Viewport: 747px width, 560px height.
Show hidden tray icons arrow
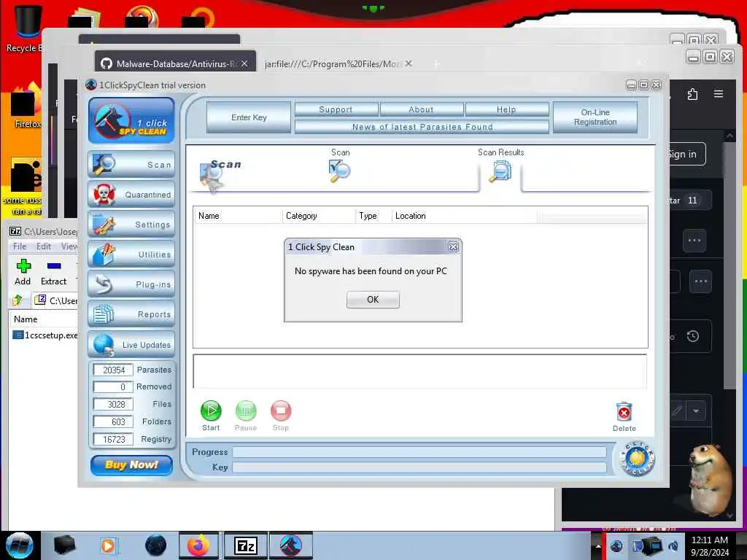point(597,545)
